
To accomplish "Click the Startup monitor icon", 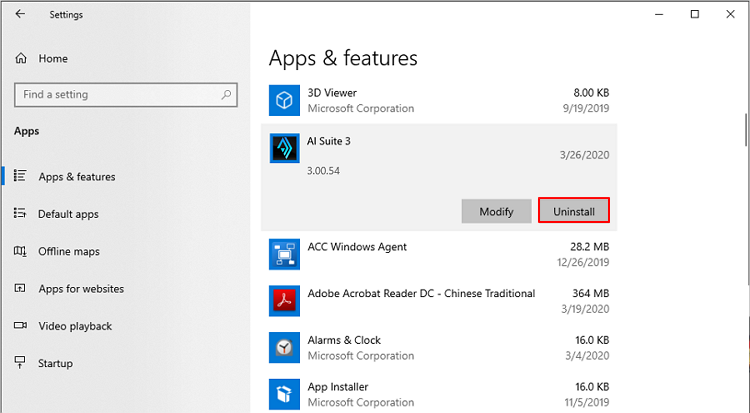I will pyautogui.click(x=20, y=362).
